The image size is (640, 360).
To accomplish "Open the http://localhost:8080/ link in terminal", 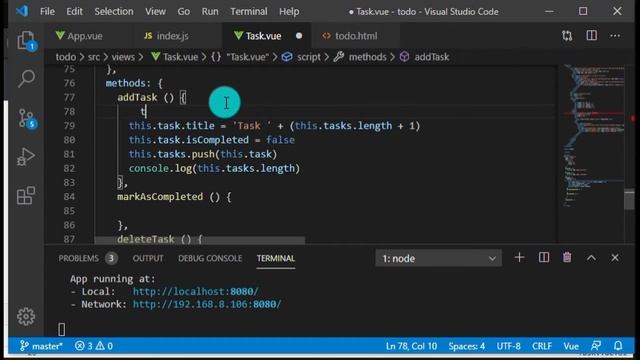I will coord(196,291).
